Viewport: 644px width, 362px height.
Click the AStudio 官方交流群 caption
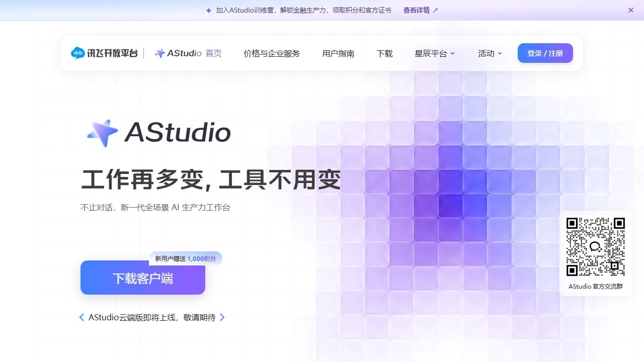(x=596, y=287)
